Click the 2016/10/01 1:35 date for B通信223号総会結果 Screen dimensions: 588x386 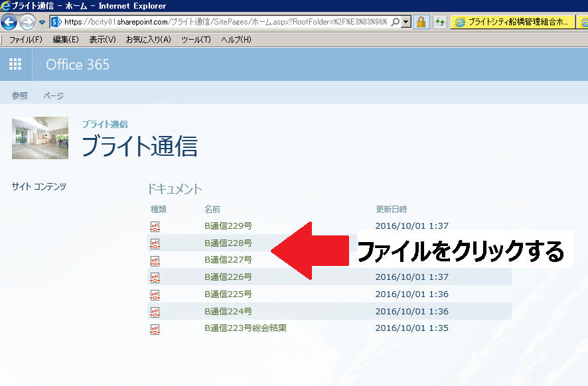click(411, 328)
